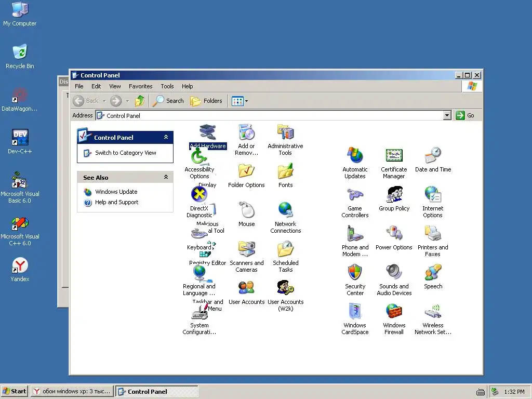Open Power Options icon
Image resolution: width=532 pixels, height=399 pixels.
(x=394, y=234)
